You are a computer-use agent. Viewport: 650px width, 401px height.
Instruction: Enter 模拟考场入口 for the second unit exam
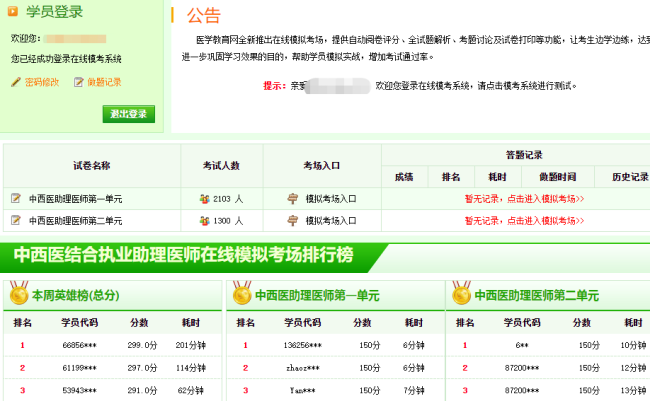330,220
